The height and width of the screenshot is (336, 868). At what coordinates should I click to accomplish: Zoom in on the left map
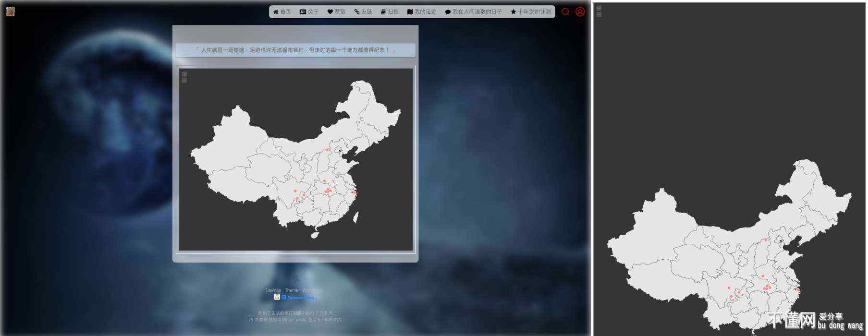coord(184,74)
